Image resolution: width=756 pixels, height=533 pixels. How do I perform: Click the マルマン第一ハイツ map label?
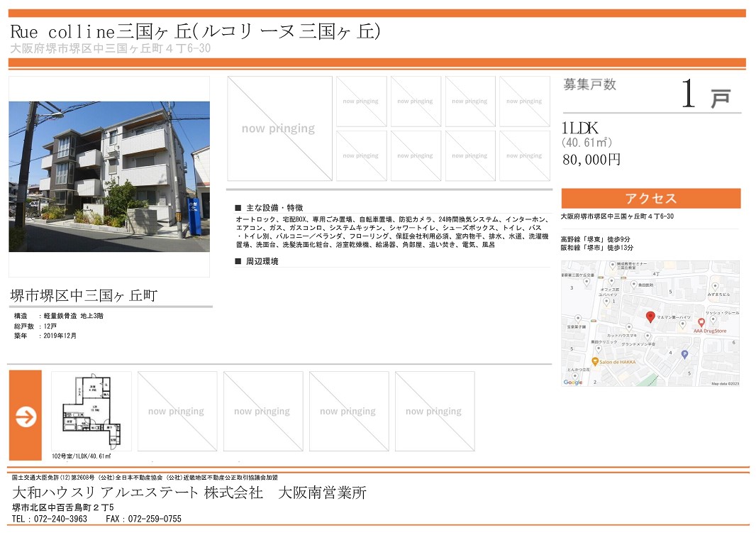tap(674, 317)
